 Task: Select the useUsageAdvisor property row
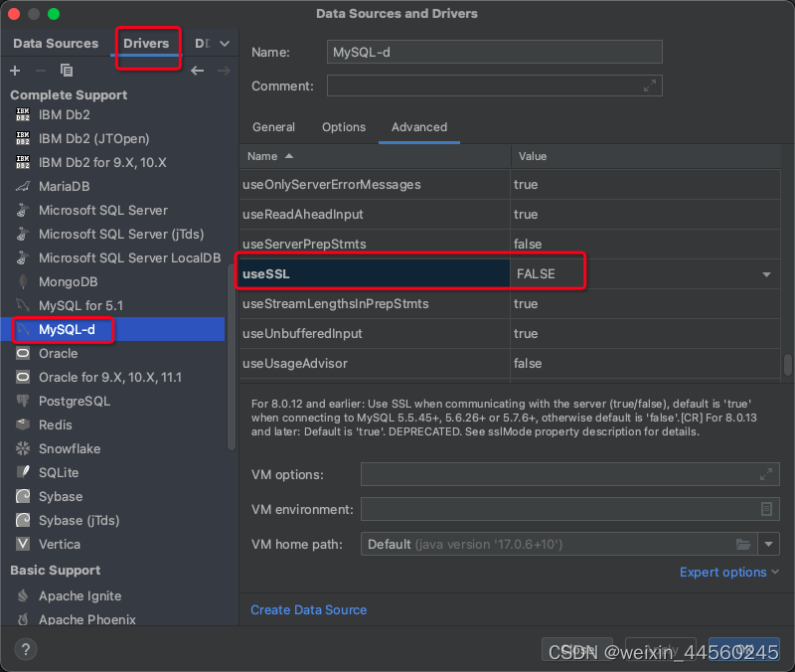point(510,363)
